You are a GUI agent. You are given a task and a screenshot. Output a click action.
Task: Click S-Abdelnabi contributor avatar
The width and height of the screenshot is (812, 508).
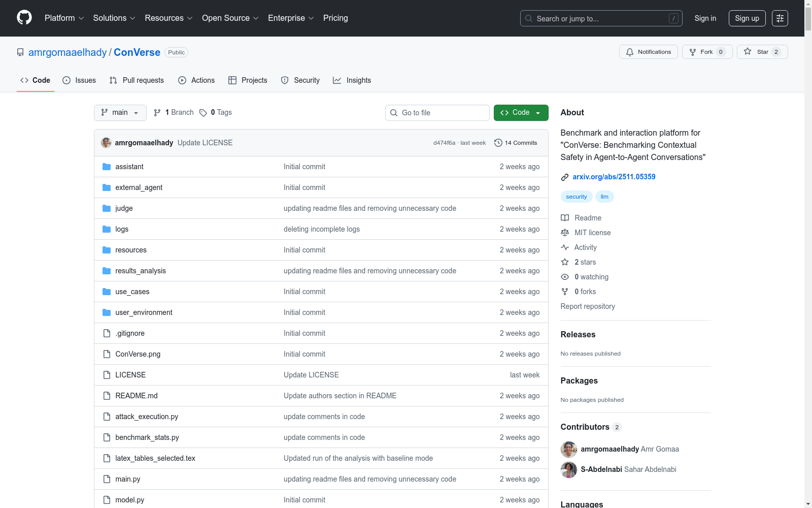(569, 469)
